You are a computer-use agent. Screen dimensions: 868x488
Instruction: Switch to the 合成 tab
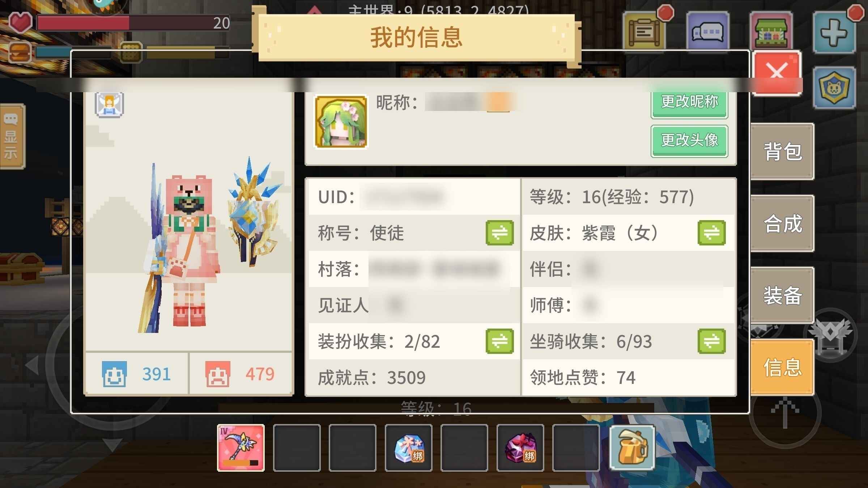click(x=782, y=223)
